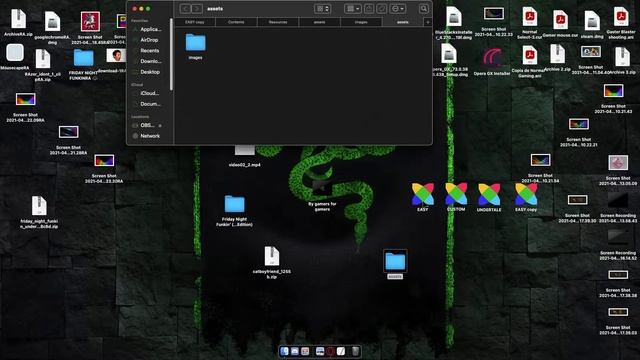640x360 pixels.
Task: Switch to the EASY copy tab
Action: (x=195, y=22)
